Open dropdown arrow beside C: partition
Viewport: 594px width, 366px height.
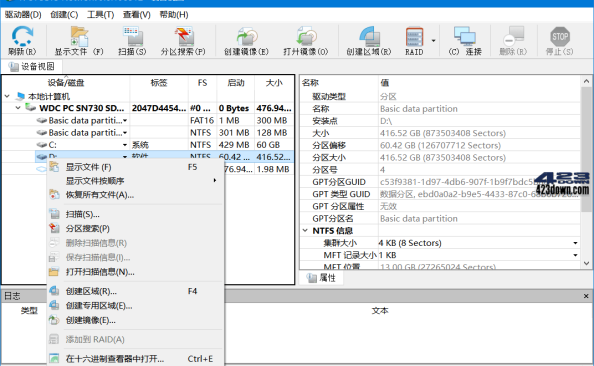pyautogui.click(x=125, y=145)
